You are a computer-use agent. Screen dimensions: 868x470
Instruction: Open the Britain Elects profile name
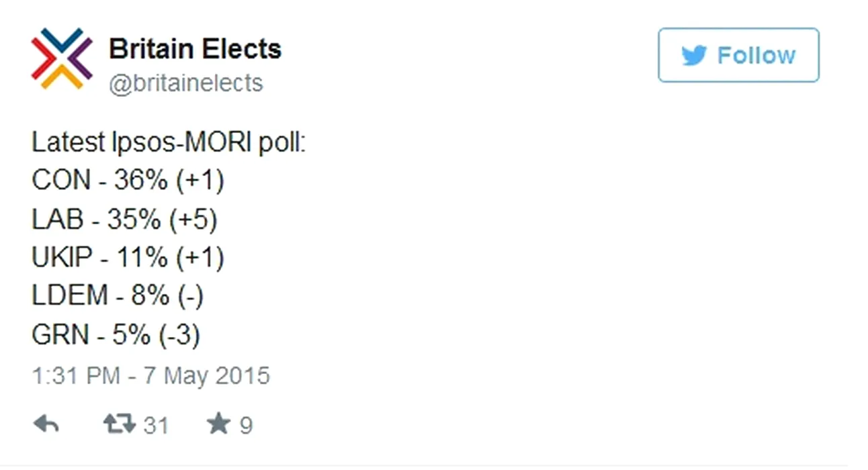(x=195, y=49)
